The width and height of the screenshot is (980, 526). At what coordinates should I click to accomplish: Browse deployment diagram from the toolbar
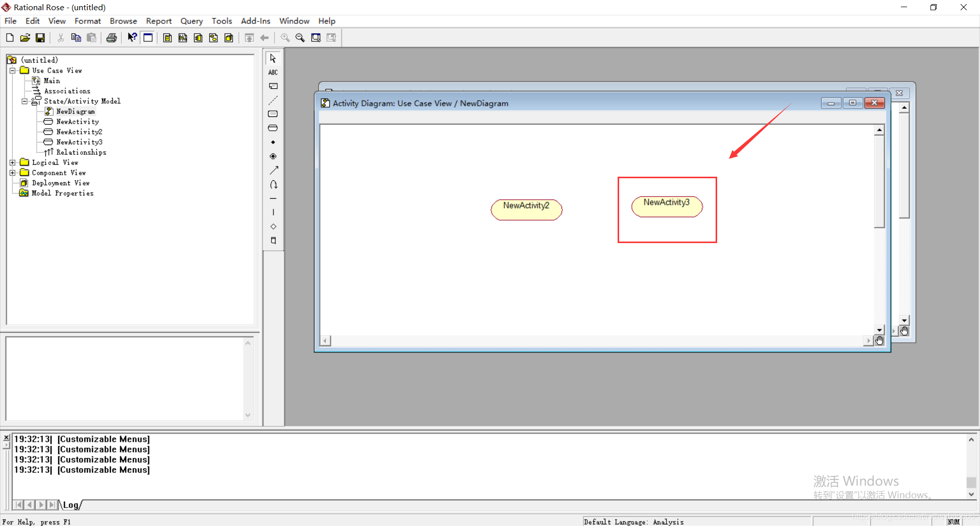[x=229, y=38]
